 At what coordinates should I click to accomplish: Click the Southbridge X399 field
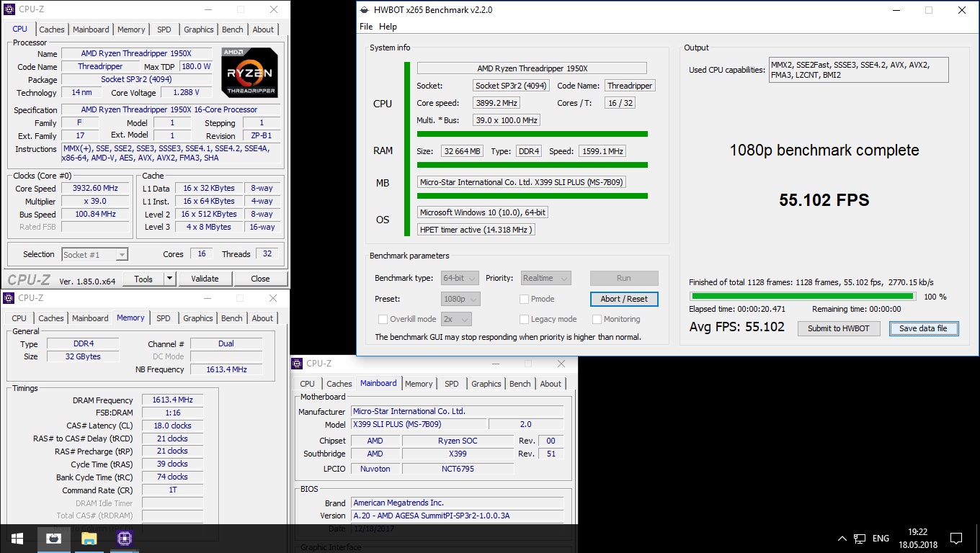tap(458, 454)
